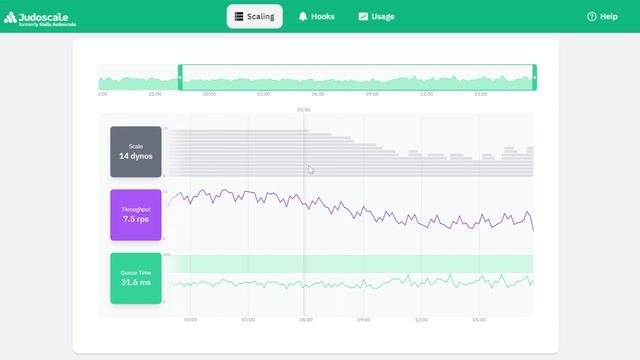Click the 12:00 label on bottom axis
This screenshot has height=360, width=640.
pos(421,320)
